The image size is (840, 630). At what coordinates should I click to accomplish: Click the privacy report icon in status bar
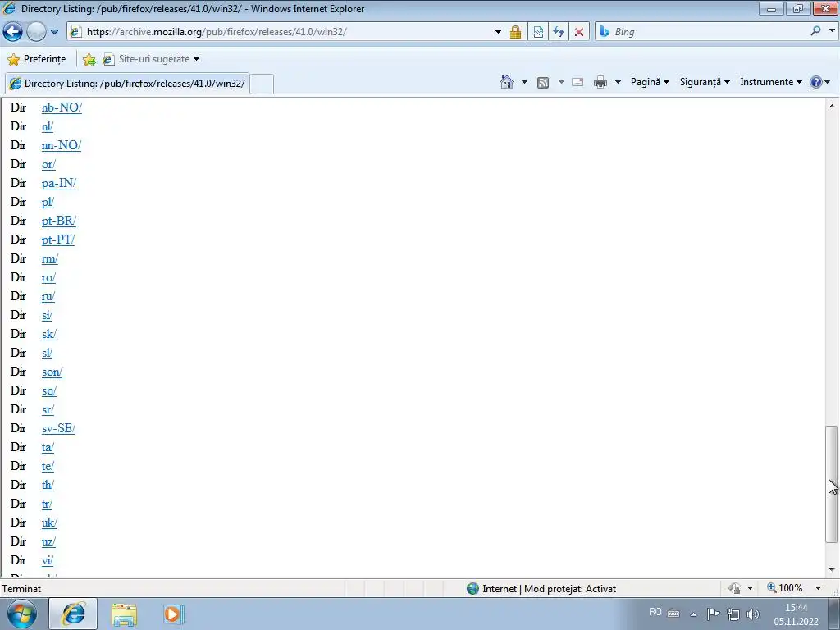coord(734,588)
